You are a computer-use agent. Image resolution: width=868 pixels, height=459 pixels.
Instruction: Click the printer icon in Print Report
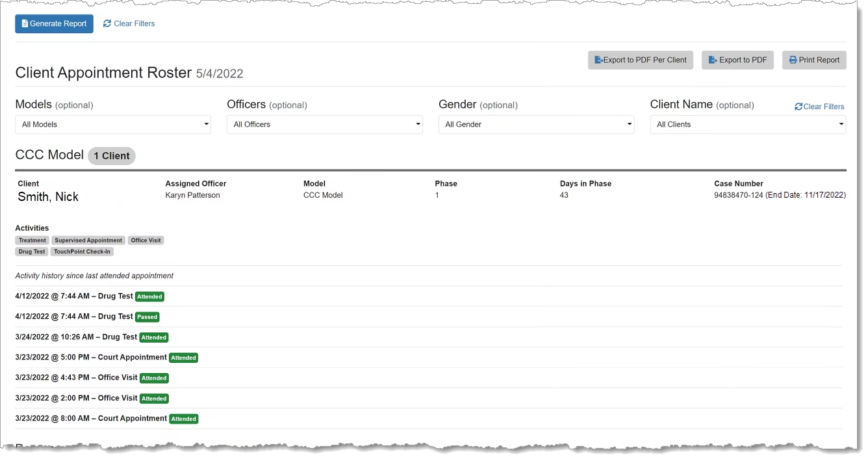click(x=793, y=60)
